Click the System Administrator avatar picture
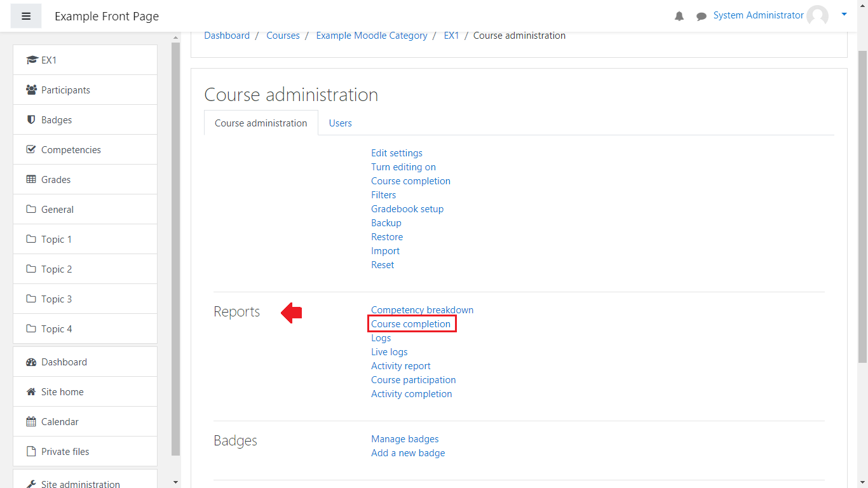The width and height of the screenshot is (868, 488). (x=817, y=16)
